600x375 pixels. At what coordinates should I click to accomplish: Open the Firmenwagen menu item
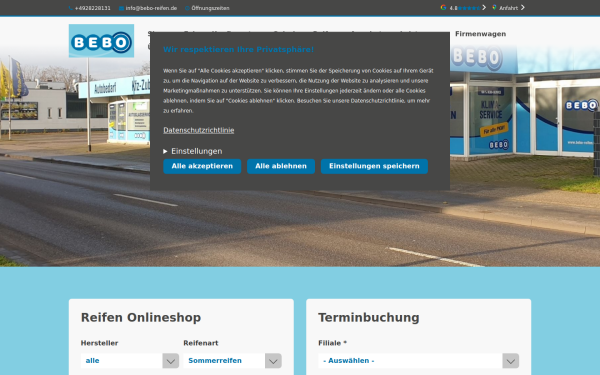[x=480, y=34]
